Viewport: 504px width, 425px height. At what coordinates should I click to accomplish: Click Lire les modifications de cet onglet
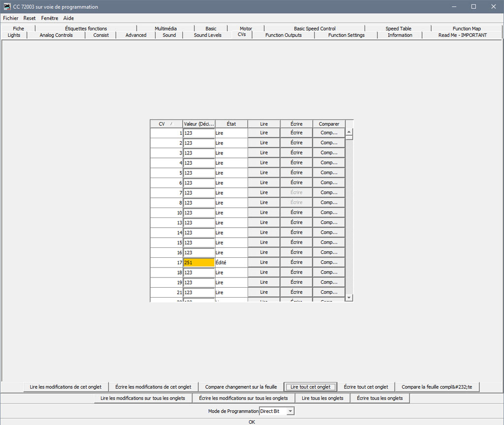pyautogui.click(x=65, y=387)
